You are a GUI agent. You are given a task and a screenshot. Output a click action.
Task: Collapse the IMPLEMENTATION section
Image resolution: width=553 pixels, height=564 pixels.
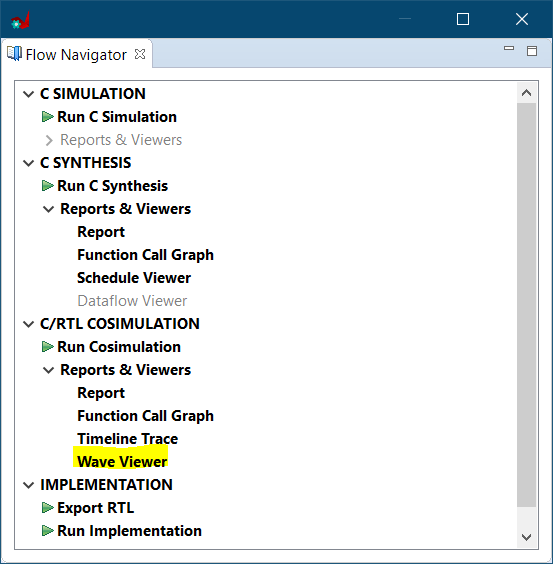click(28, 485)
